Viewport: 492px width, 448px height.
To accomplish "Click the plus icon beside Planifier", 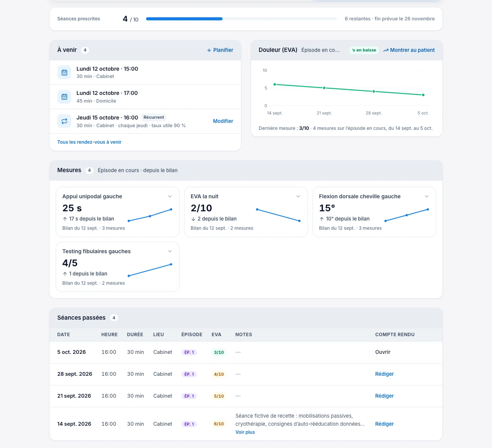I will point(209,50).
